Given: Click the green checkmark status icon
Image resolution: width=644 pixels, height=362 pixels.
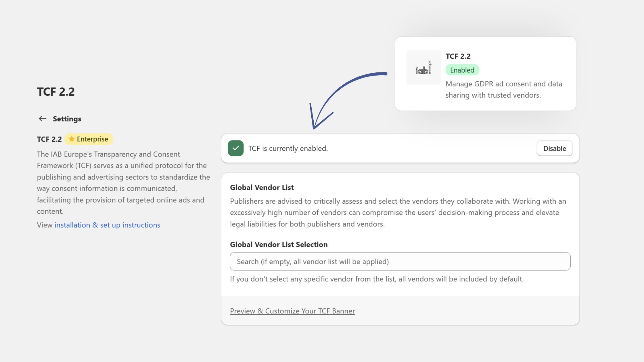Looking at the screenshot, I should 236,148.
